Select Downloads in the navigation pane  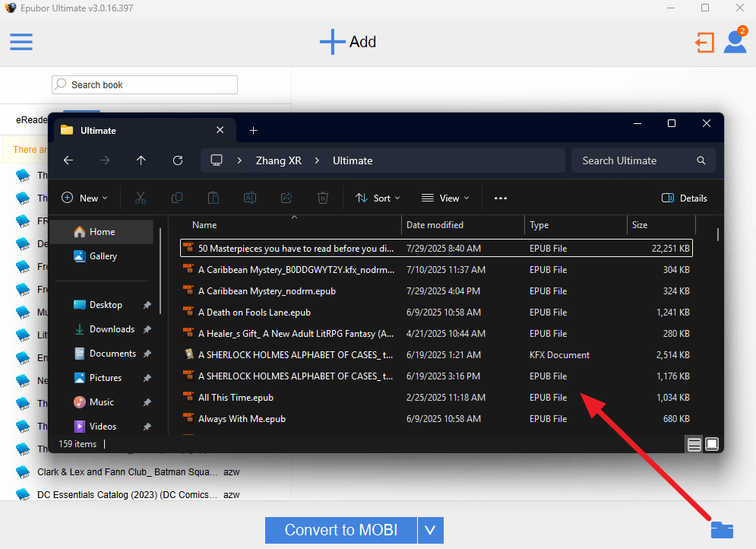(112, 329)
